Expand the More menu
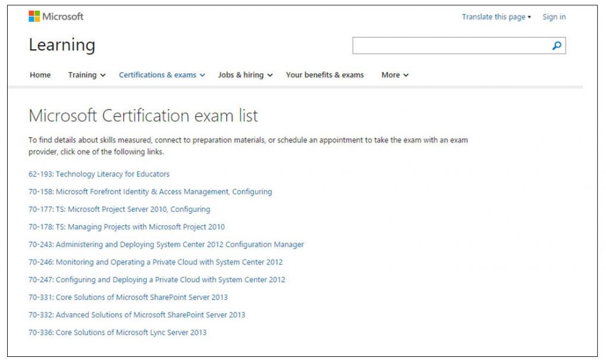 [x=395, y=75]
